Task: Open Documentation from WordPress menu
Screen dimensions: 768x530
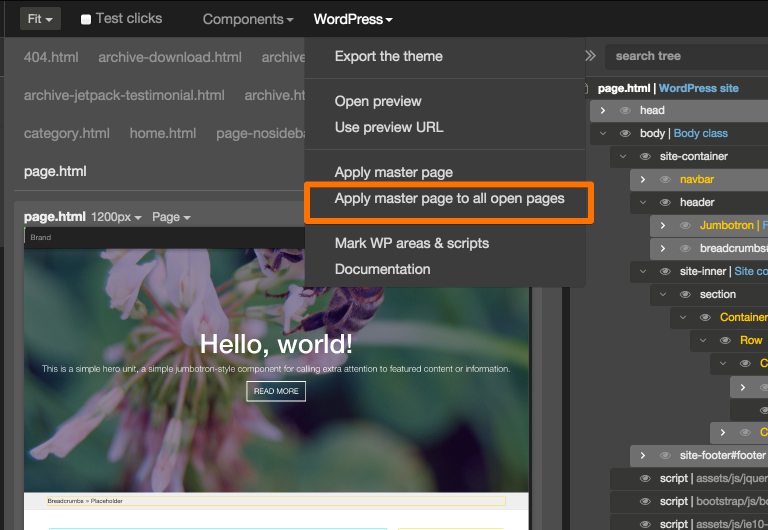Action: tap(382, 269)
